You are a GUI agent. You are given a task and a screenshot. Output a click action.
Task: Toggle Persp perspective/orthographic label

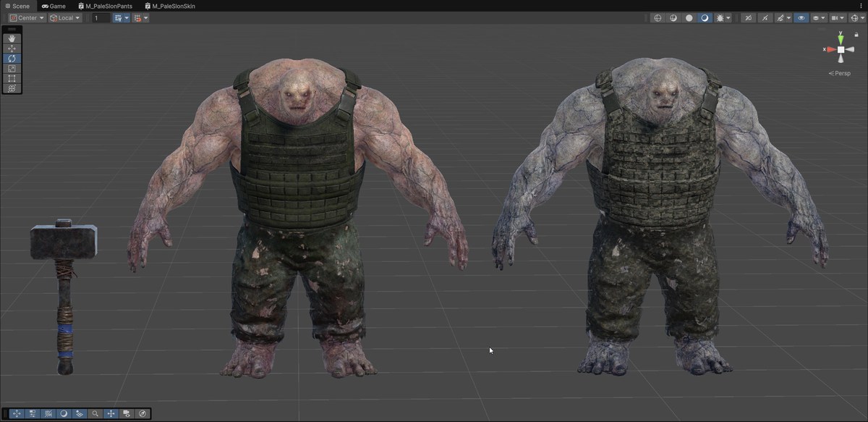[x=840, y=73]
